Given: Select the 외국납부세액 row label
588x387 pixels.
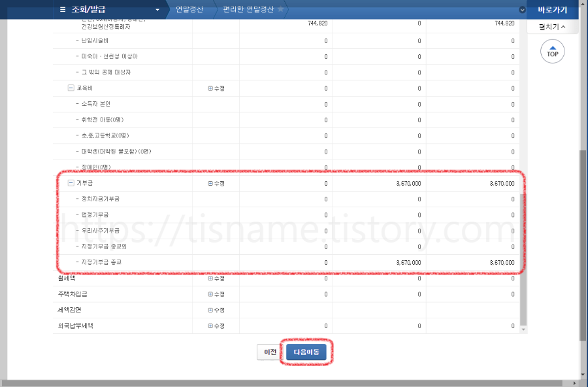Looking at the screenshot, I should click(x=75, y=326).
